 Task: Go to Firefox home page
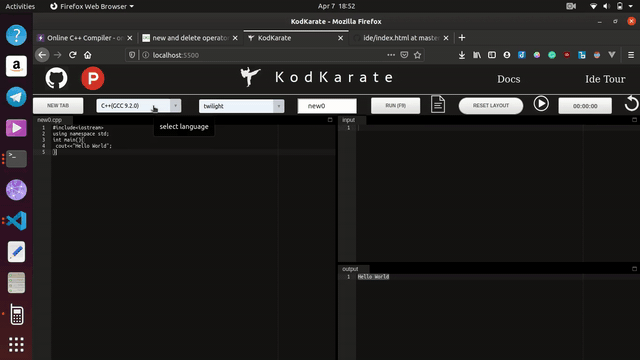88,55
